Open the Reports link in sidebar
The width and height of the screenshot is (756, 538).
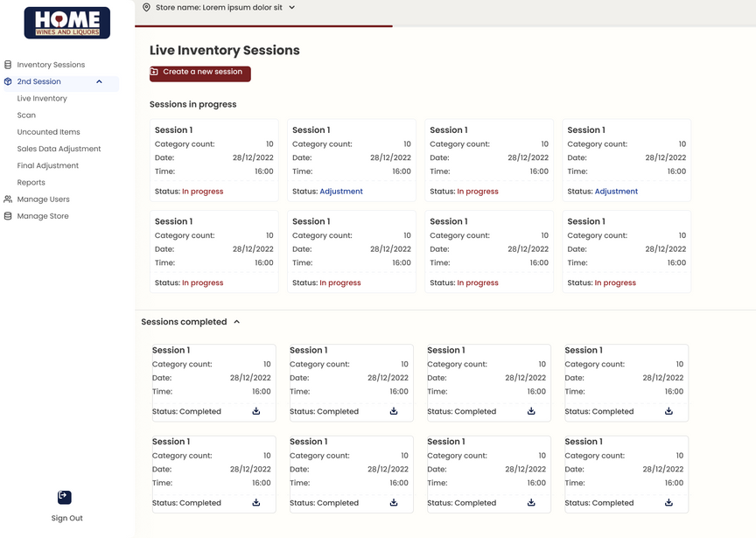[31, 183]
